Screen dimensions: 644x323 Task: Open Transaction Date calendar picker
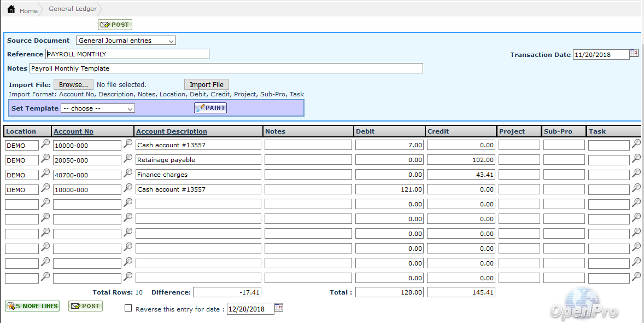click(x=634, y=53)
